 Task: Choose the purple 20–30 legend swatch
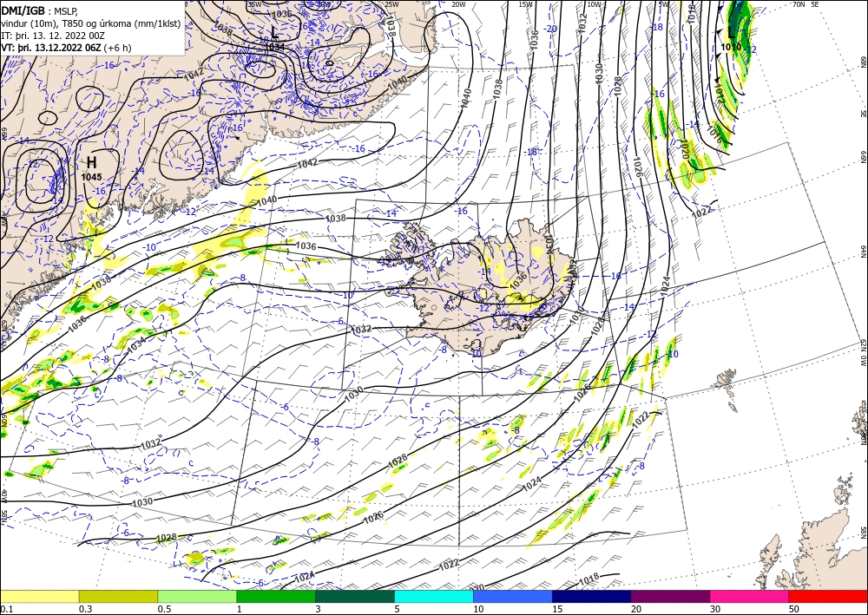[x=670, y=596]
